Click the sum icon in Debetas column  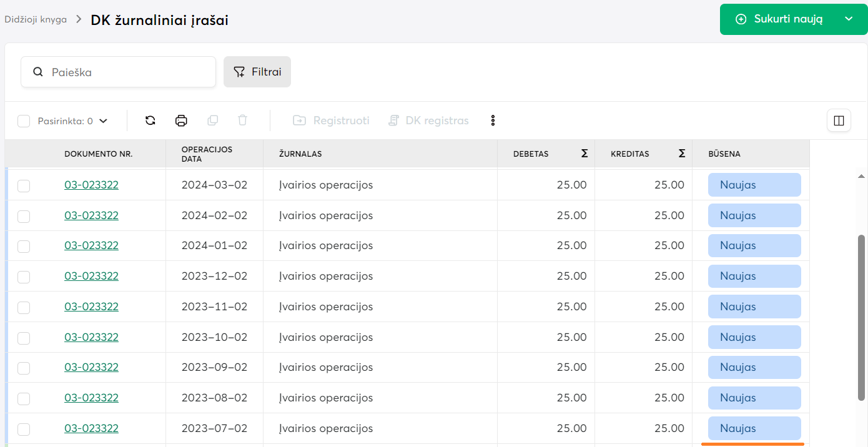coord(584,154)
